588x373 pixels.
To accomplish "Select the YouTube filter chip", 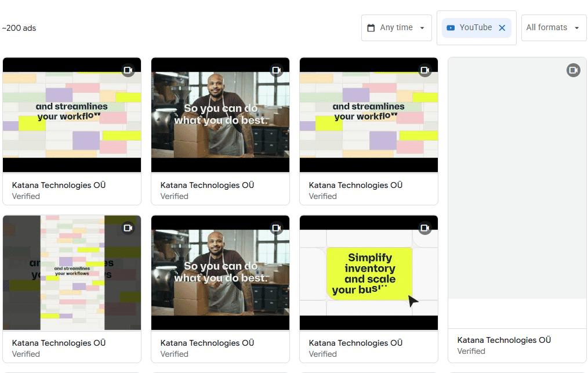I will [x=477, y=28].
